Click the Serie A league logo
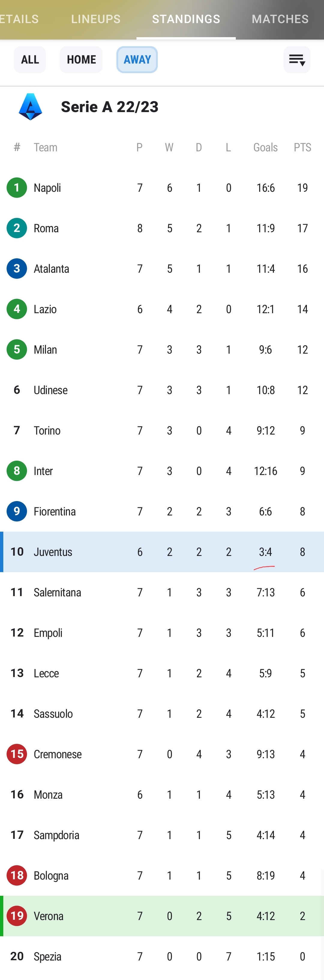This screenshot has height=980, width=324. pyautogui.click(x=31, y=107)
